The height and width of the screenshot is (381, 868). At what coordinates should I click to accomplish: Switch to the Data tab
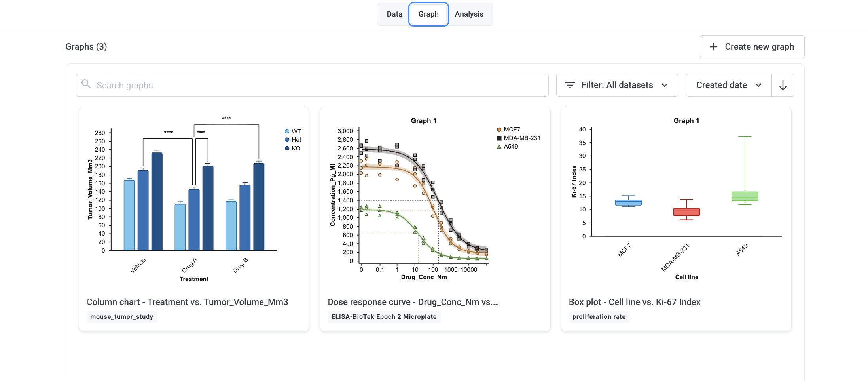pos(394,14)
